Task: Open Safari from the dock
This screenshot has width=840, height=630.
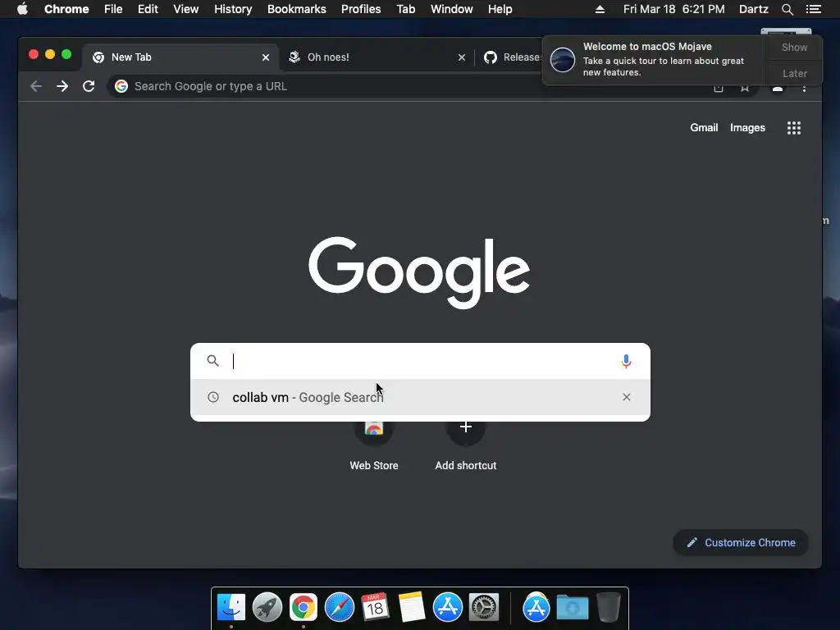Action: pyautogui.click(x=340, y=607)
